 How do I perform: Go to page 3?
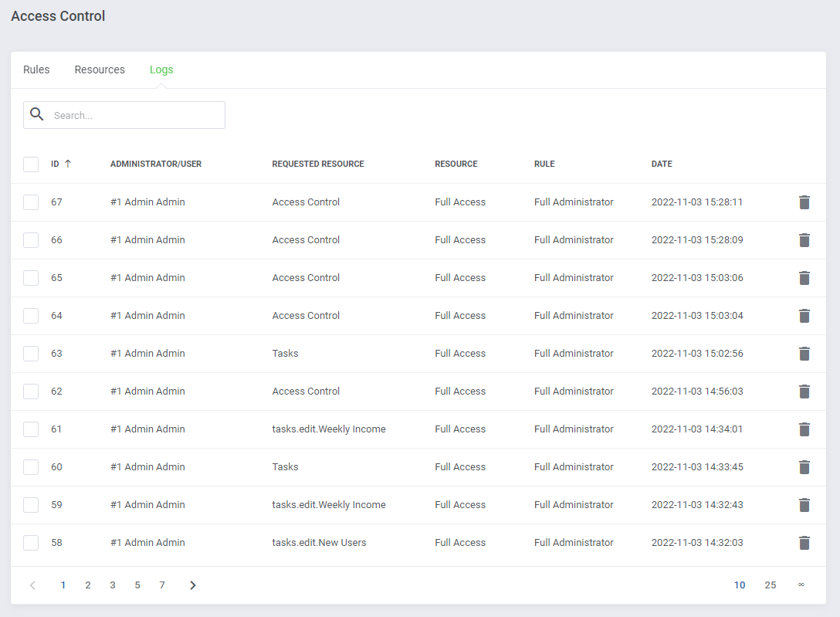coord(113,585)
